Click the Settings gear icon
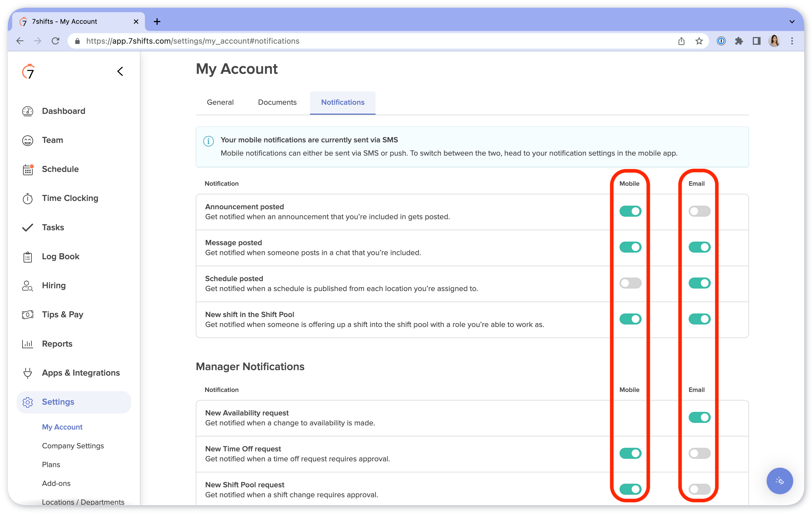The image size is (812, 513). click(28, 402)
